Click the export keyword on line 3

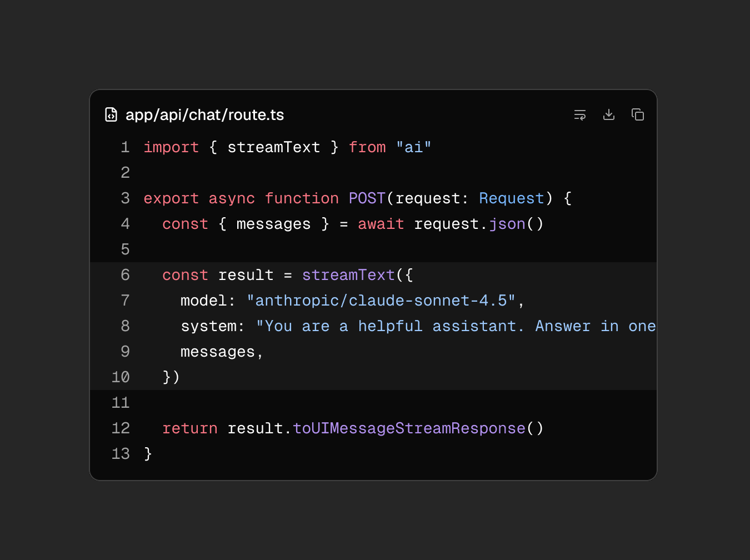tap(171, 198)
